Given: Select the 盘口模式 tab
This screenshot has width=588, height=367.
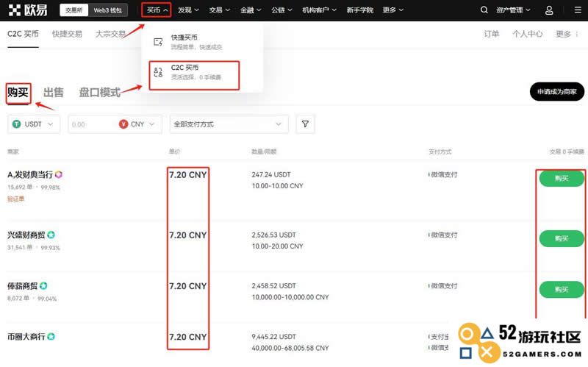Looking at the screenshot, I should (x=99, y=93).
